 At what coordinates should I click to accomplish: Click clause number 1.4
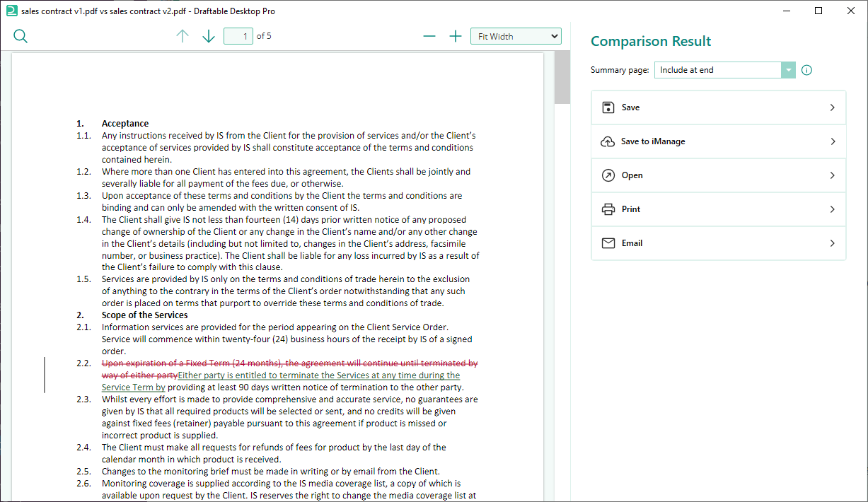[83, 220]
